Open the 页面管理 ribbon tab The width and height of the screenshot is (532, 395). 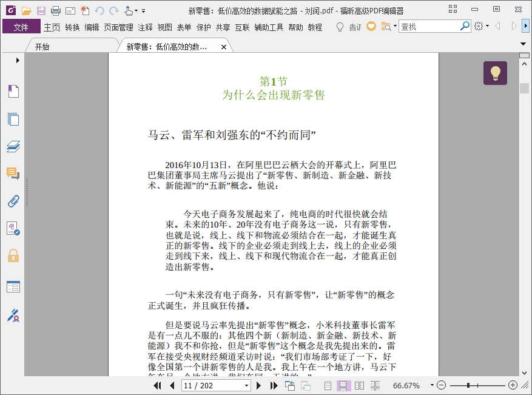118,27
